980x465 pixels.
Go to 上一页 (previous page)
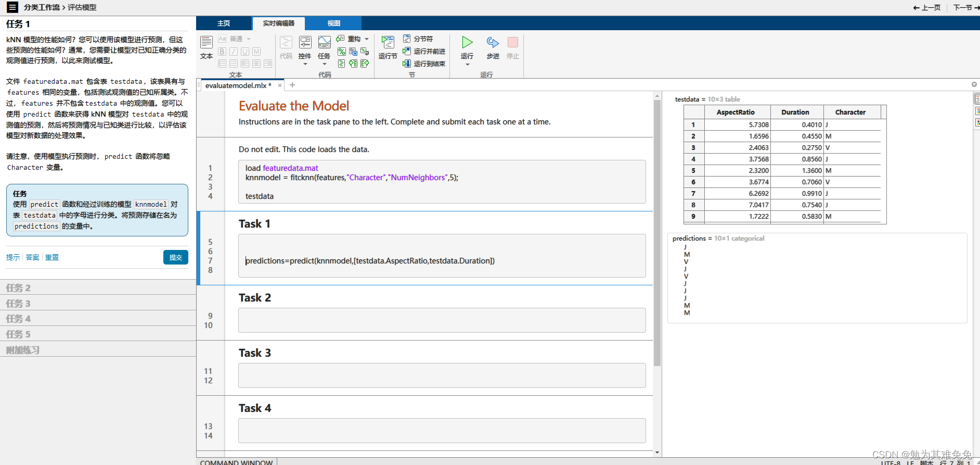[x=927, y=7]
